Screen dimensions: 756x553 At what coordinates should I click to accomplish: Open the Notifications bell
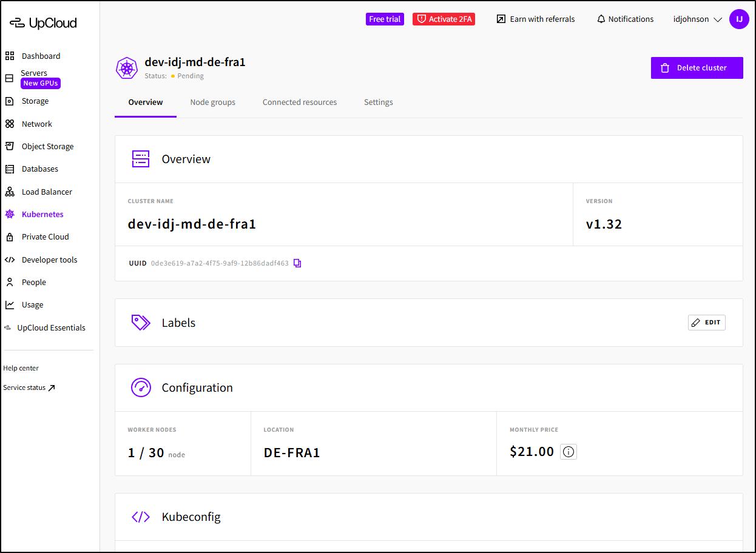(x=625, y=19)
